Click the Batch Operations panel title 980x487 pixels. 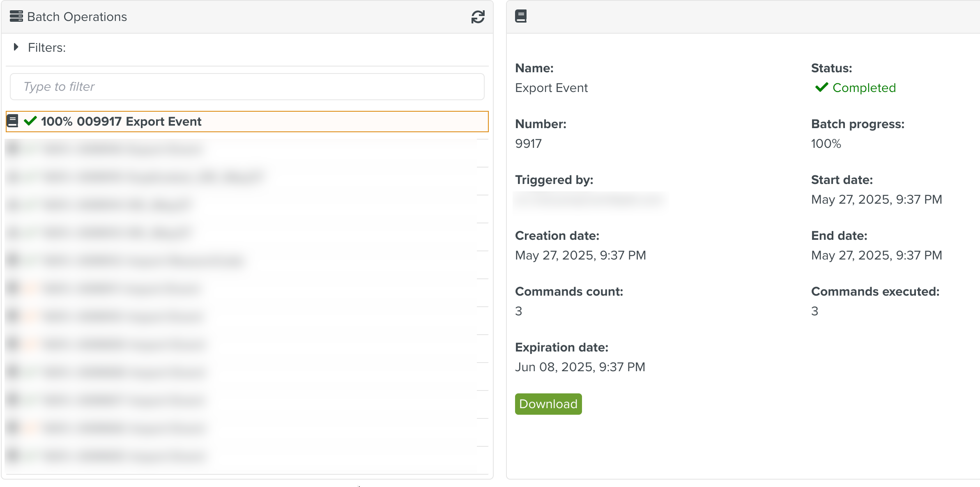[x=77, y=17]
